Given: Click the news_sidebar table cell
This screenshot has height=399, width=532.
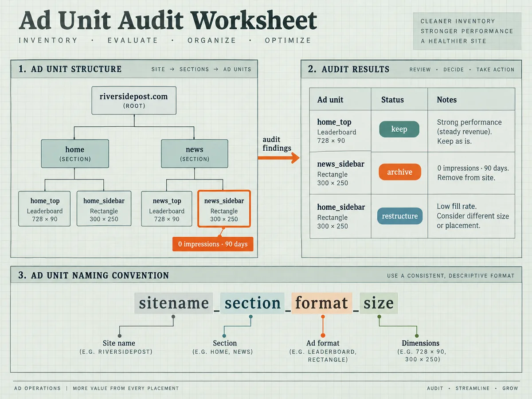Looking at the screenshot, I should click(x=340, y=173).
